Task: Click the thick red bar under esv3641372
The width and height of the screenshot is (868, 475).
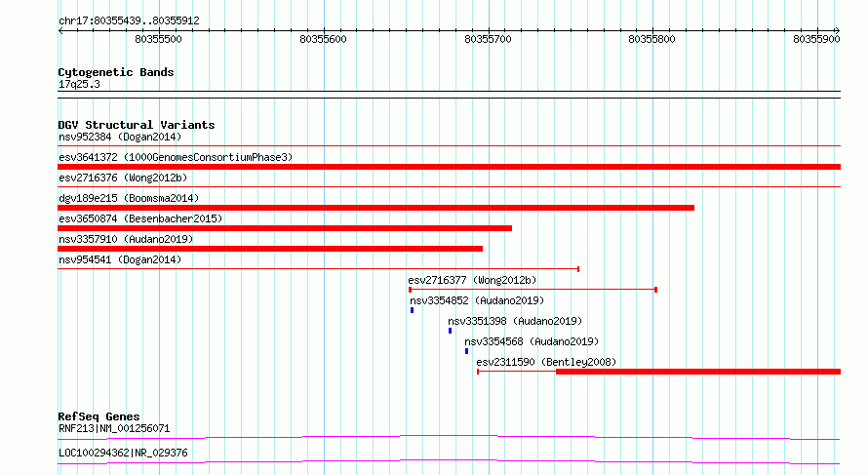Action: pos(449,167)
